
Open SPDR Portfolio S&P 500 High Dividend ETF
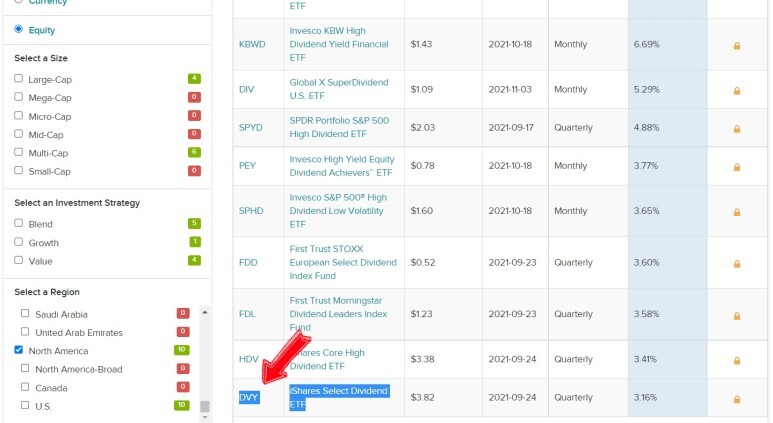coord(339,127)
